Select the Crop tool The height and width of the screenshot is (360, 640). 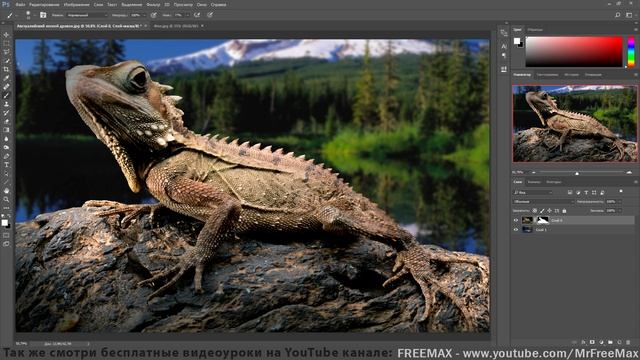pyautogui.click(x=6, y=69)
